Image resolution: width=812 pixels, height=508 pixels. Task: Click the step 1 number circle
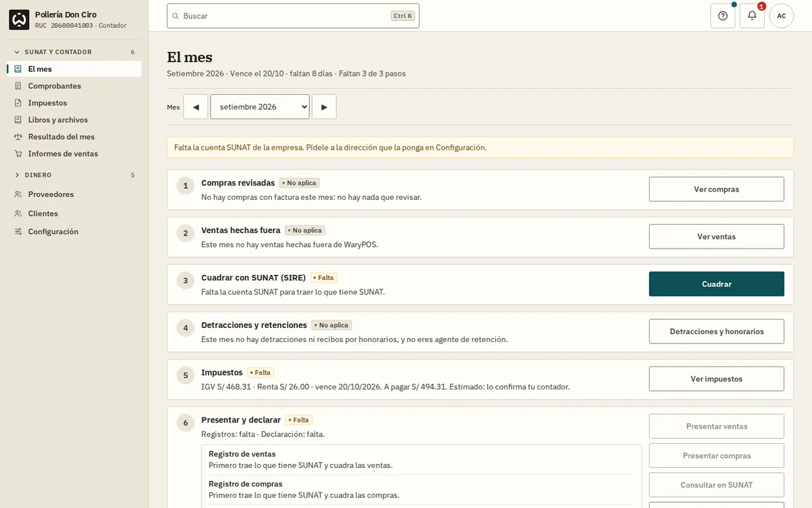[x=185, y=186]
